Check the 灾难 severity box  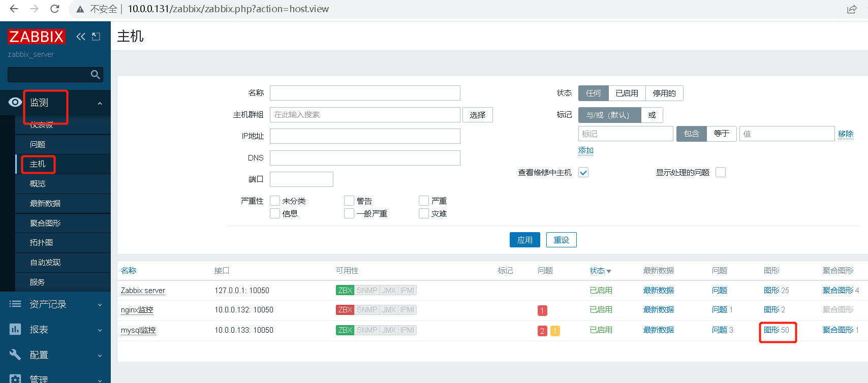(424, 213)
